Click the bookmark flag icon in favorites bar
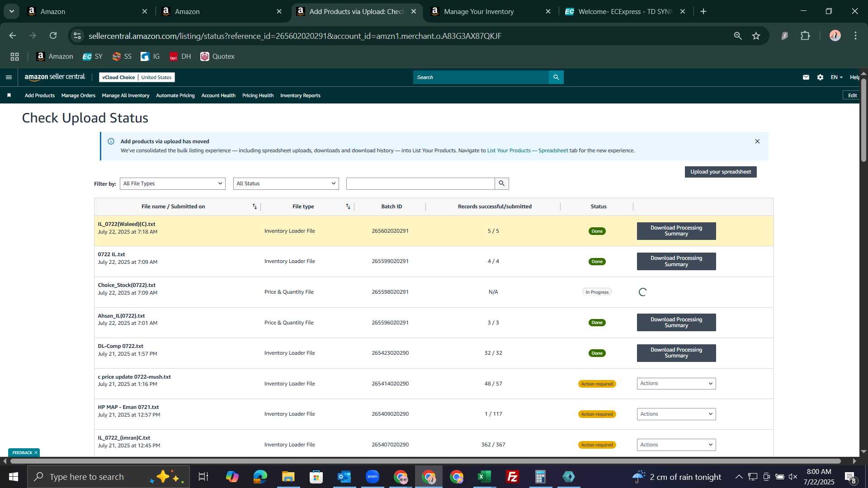 [9, 95]
